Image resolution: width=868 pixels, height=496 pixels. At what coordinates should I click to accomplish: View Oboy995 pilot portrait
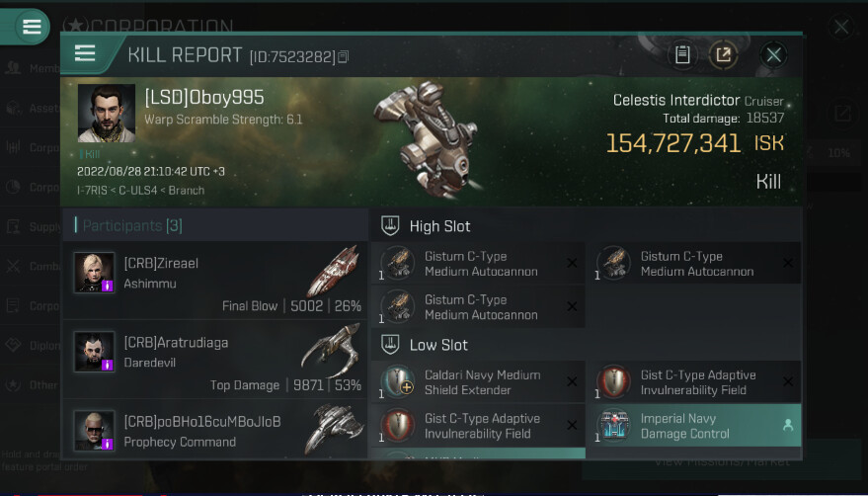pyautogui.click(x=107, y=113)
